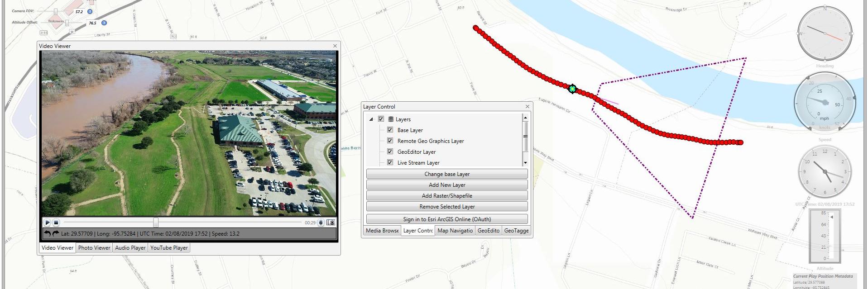Close the Layer Control panel
This screenshot has width=868, height=289.
(x=527, y=106)
